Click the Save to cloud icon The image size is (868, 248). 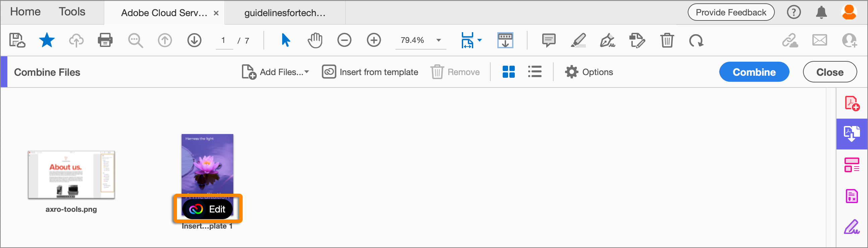[x=17, y=41]
